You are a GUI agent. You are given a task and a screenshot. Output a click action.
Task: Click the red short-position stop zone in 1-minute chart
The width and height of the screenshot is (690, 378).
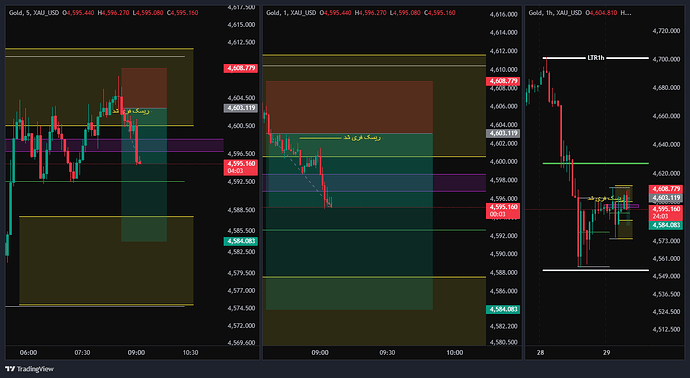pyautogui.click(x=349, y=107)
